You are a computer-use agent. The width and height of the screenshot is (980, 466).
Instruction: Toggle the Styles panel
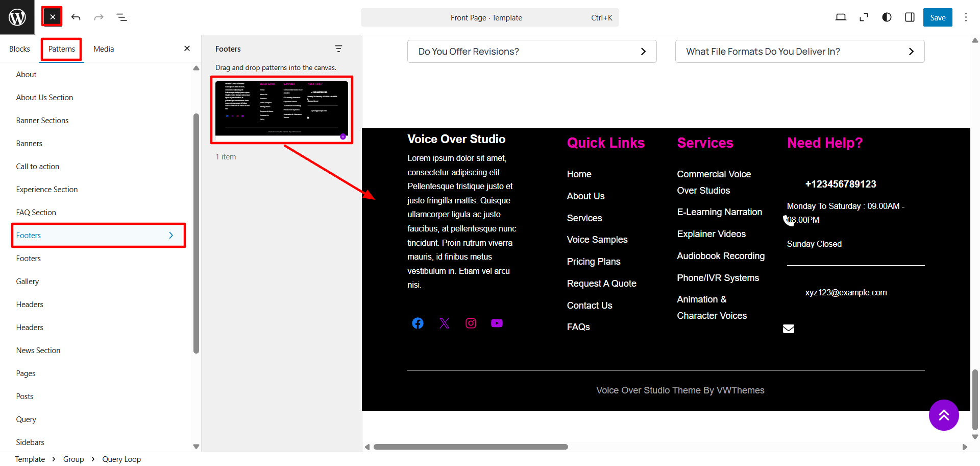click(887, 17)
